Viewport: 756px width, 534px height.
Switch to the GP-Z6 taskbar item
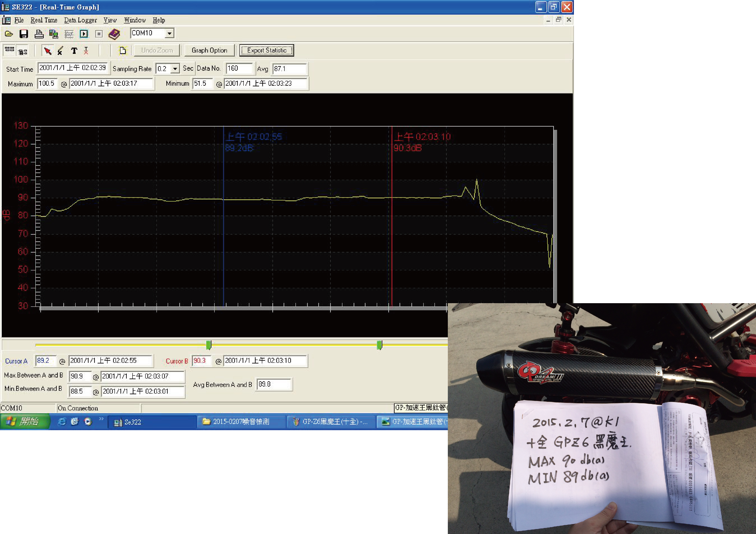(331, 422)
